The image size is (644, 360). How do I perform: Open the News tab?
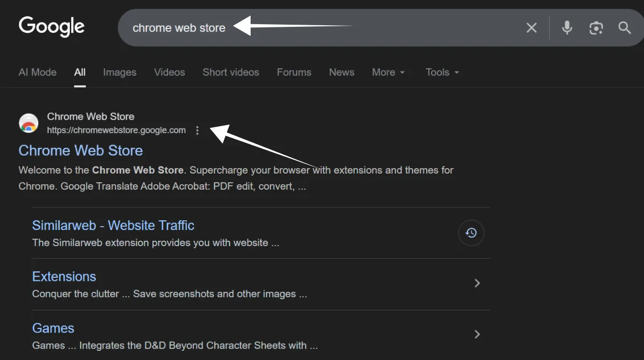pyautogui.click(x=342, y=73)
